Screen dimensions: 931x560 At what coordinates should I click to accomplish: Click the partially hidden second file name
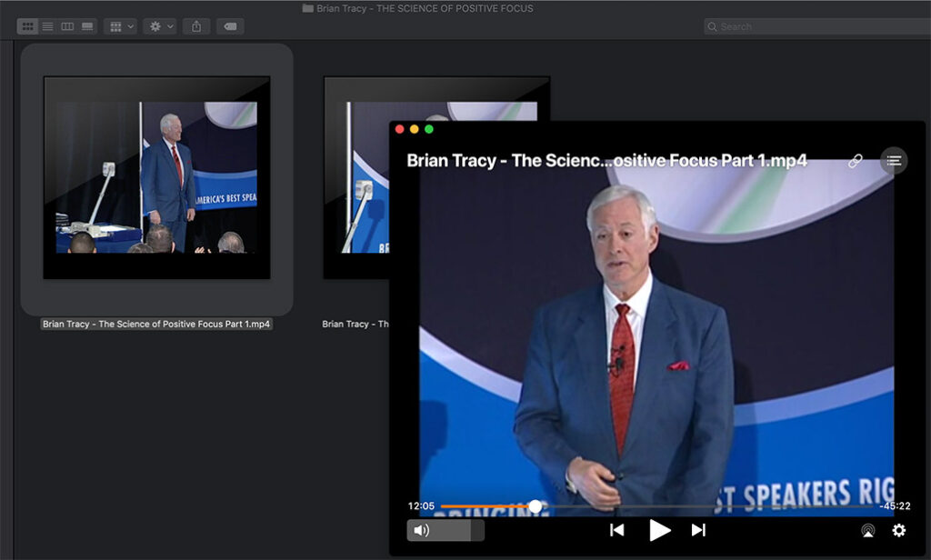pos(355,324)
